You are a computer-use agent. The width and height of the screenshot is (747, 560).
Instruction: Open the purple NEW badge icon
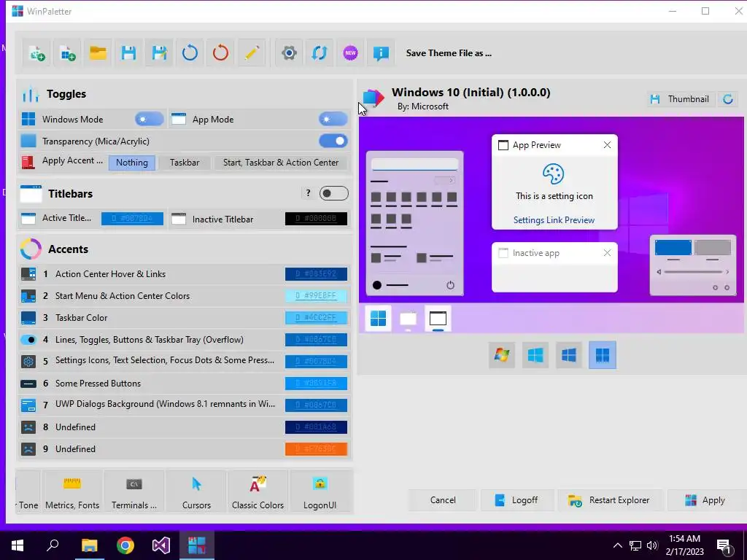[x=350, y=52]
